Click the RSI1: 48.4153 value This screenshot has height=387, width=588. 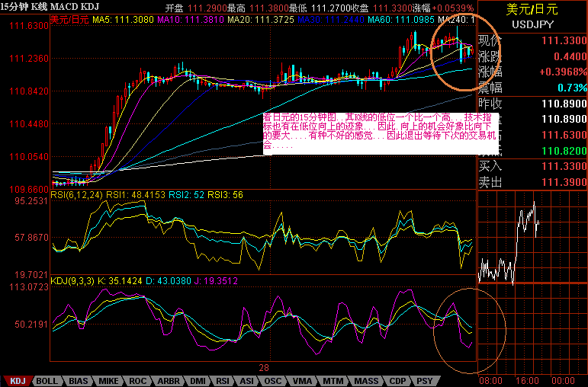pyautogui.click(x=136, y=195)
